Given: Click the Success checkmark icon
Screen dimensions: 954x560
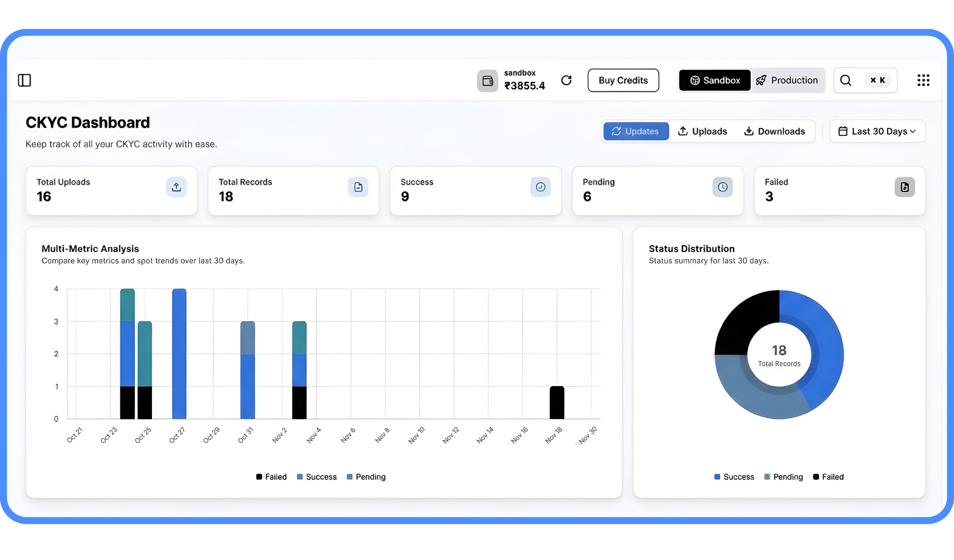Looking at the screenshot, I should tap(540, 187).
